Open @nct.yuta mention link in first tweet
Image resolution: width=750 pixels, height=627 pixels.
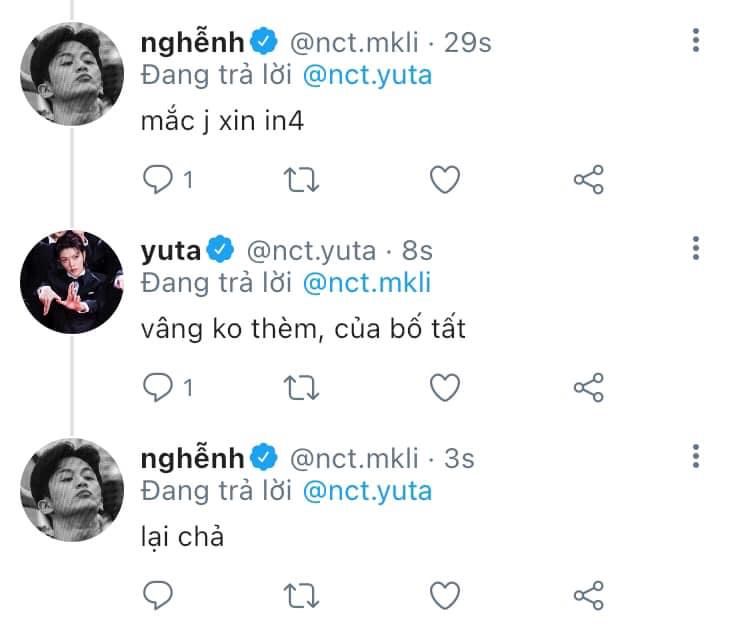click(x=366, y=75)
